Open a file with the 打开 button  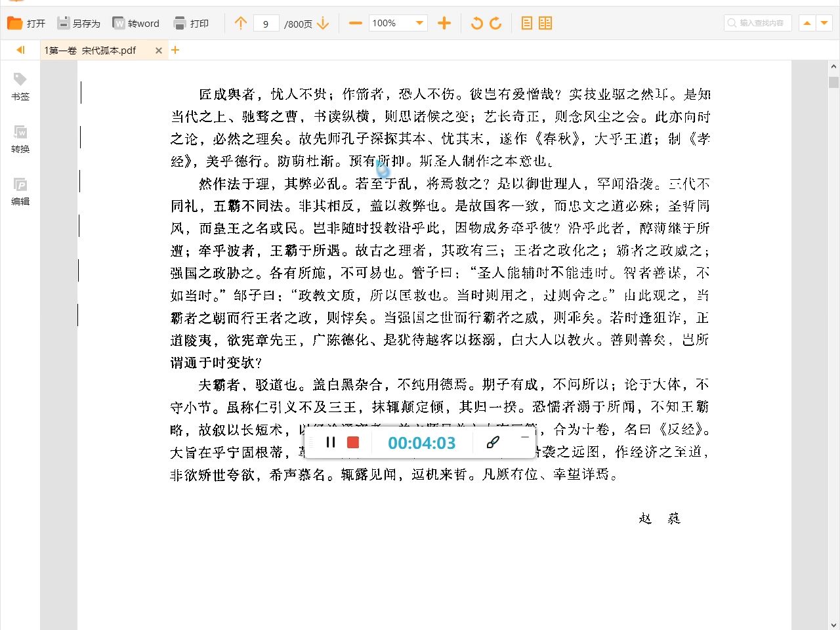(26, 23)
